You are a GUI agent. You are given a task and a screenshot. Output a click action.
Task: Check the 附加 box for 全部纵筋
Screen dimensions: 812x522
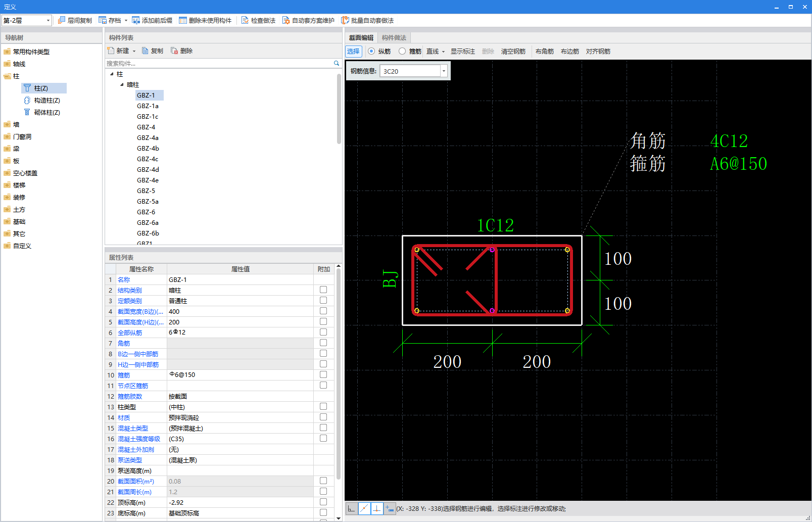click(323, 332)
